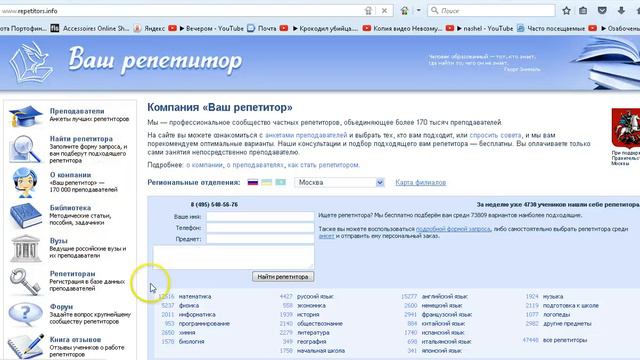Click the browser Поиск search box
Screen dimensions: 640x360
pyautogui.click(x=491, y=11)
